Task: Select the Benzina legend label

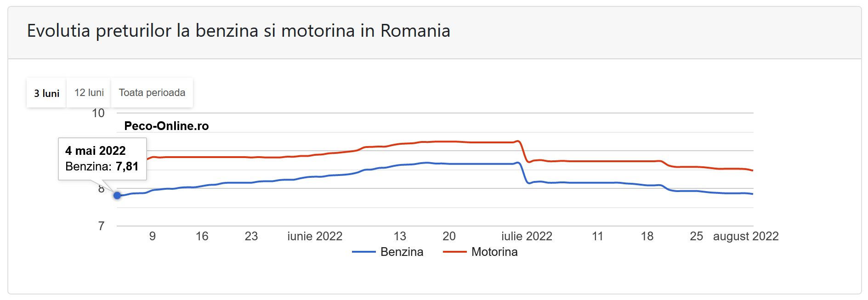Action: pyautogui.click(x=402, y=252)
